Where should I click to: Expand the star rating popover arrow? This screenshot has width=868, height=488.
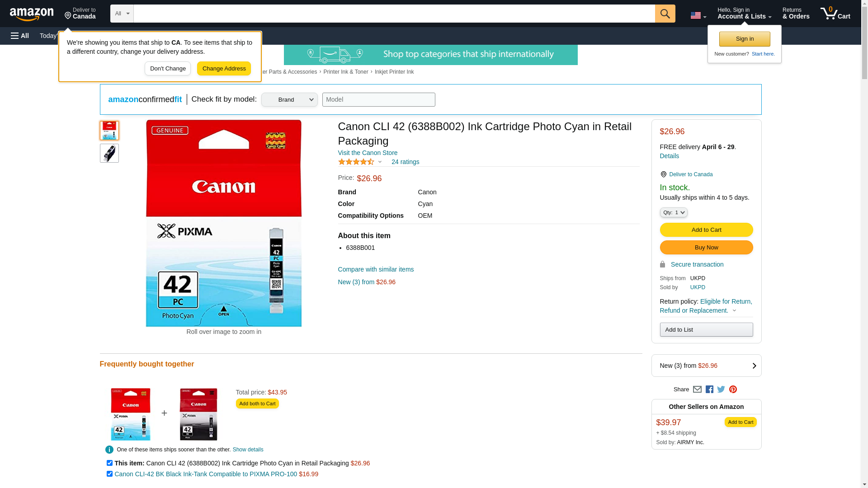pos(380,162)
